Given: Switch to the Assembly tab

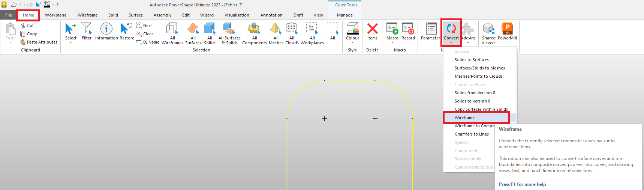Looking at the screenshot, I should coord(162,15).
